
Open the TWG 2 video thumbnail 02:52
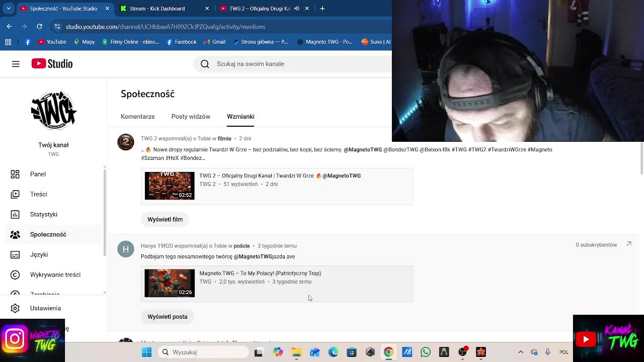170,186
